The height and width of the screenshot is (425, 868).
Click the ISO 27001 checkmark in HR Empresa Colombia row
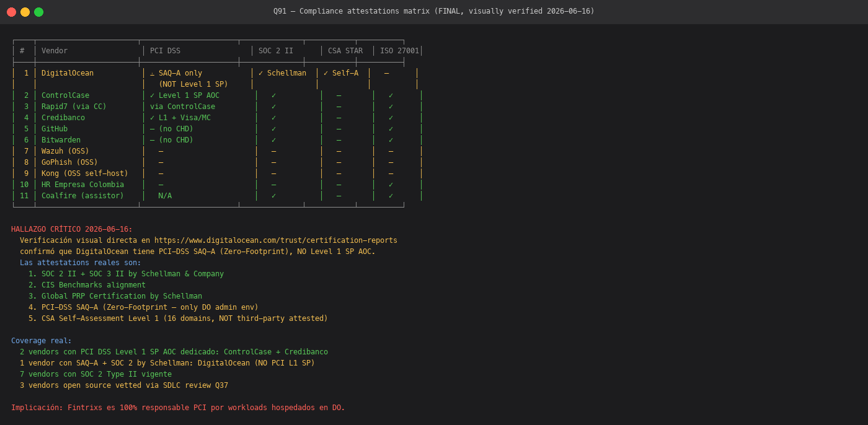point(391,185)
